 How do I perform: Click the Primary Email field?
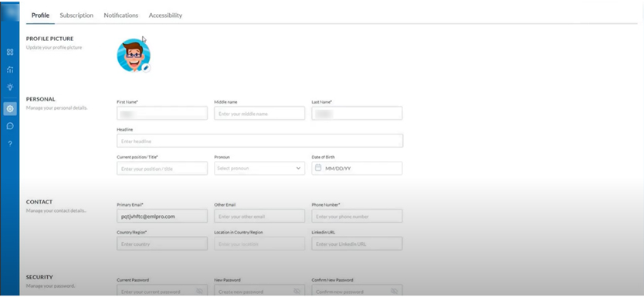point(162,216)
